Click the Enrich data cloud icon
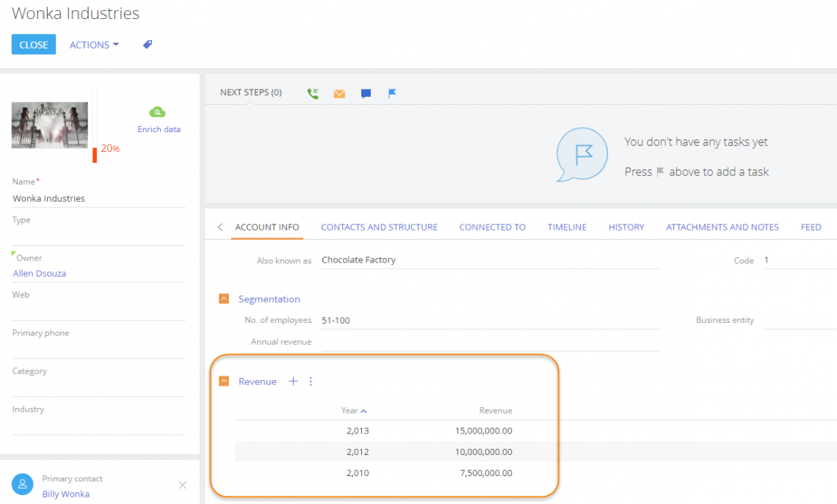 157,112
